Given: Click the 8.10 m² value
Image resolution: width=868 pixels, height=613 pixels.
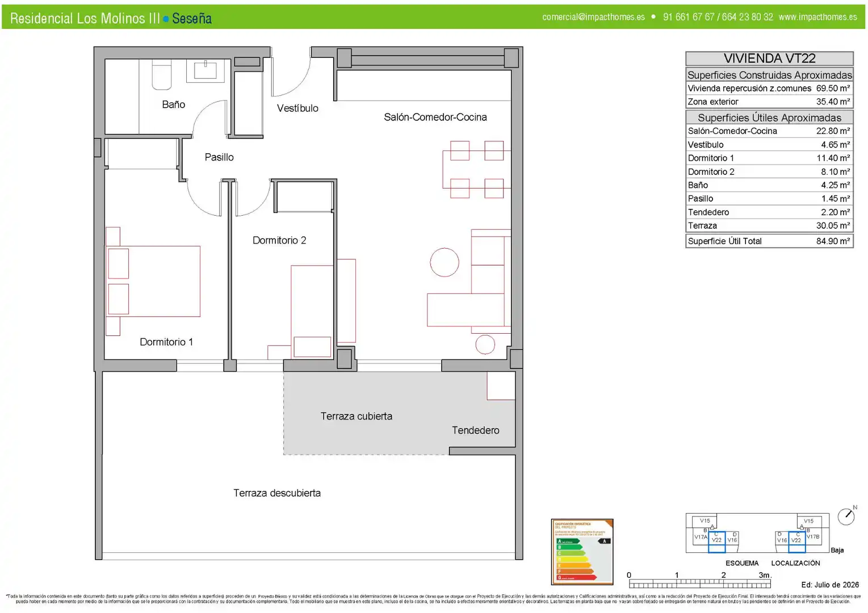Looking at the screenshot, I should coord(835,172).
